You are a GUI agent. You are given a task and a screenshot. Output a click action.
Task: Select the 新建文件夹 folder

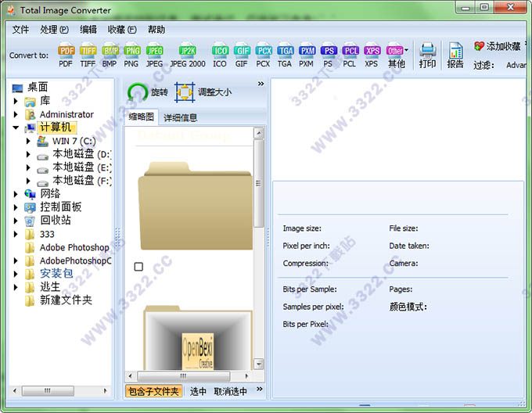[59, 300]
